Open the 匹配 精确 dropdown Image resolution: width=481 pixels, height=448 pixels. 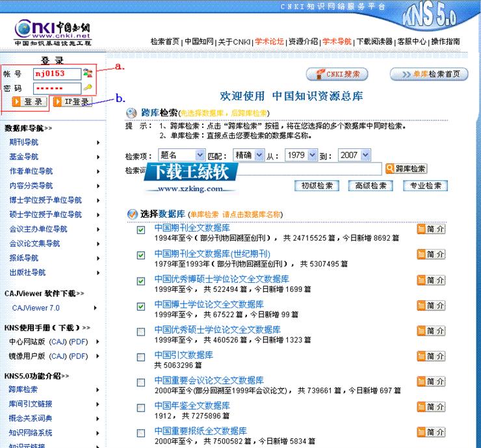248,155
